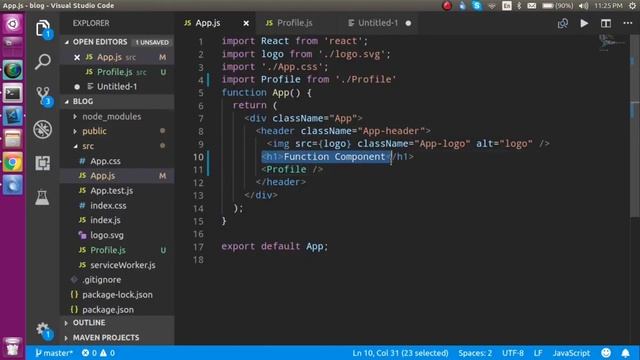Image resolution: width=640 pixels, height=360 pixels.
Task: Open the Chrome launcher icon in Ubuntu dock
Action: point(13,163)
